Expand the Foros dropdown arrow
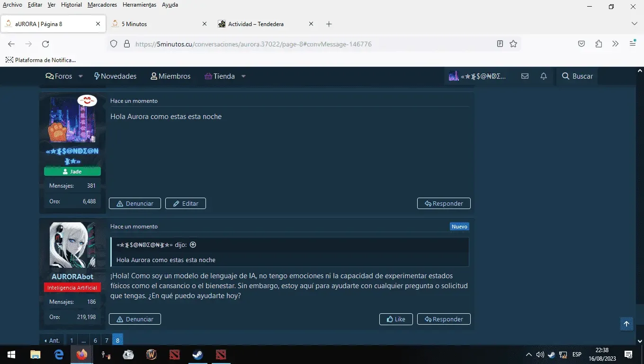Screen dimensions: 644x364 coord(80,76)
